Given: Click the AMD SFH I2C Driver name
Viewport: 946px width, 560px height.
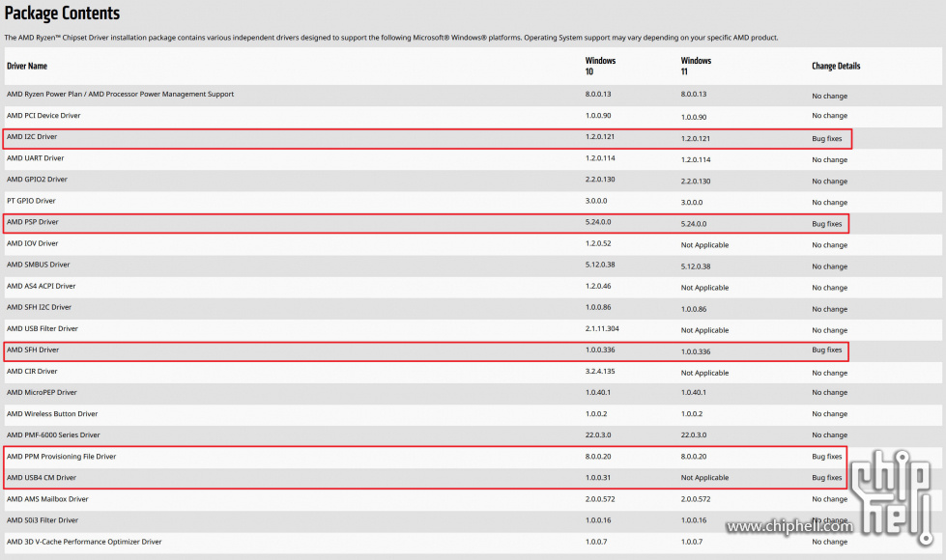Looking at the screenshot, I should click(x=39, y=307).
